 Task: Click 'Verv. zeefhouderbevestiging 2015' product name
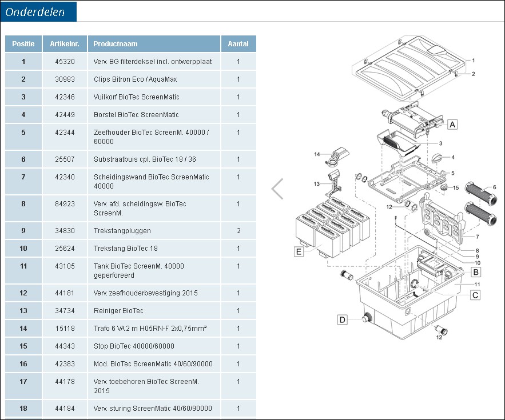click(146, 293)
